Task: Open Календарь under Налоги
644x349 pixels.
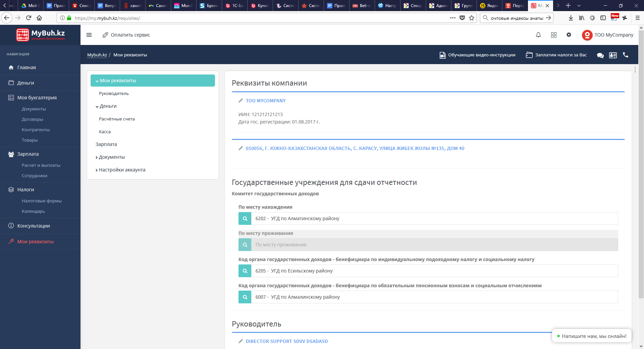Action: [33, 211]
